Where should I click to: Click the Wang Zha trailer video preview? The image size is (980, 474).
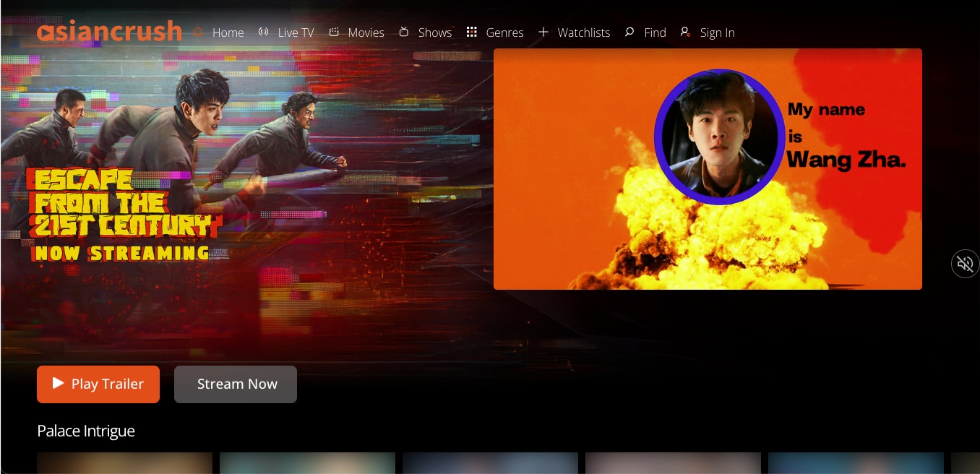click(708, 169)
